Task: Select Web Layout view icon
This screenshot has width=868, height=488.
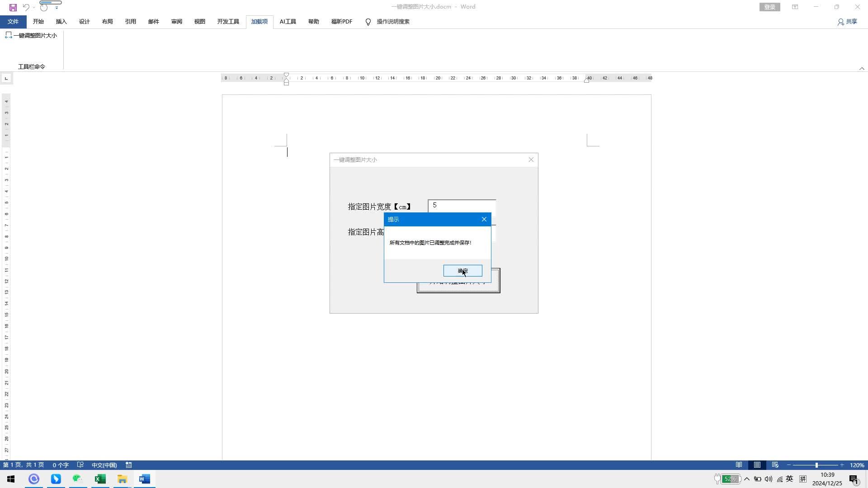Action: (x=775, y=465)
